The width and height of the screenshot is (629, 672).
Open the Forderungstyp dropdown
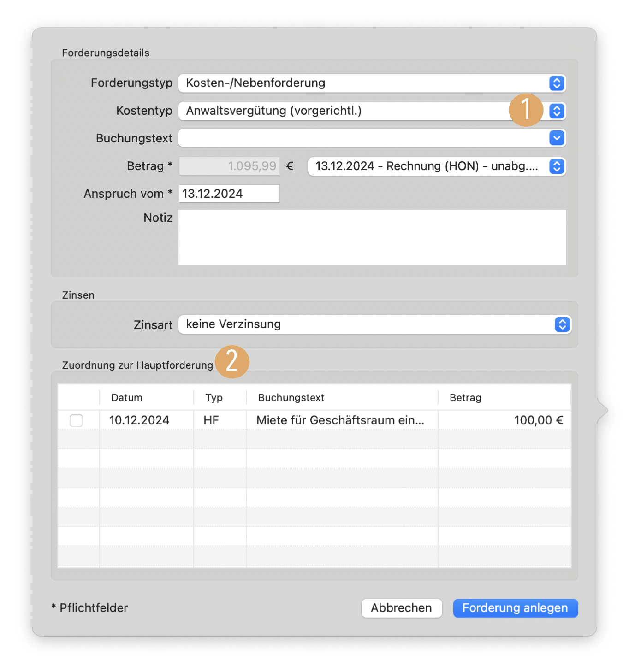(372, 83)
